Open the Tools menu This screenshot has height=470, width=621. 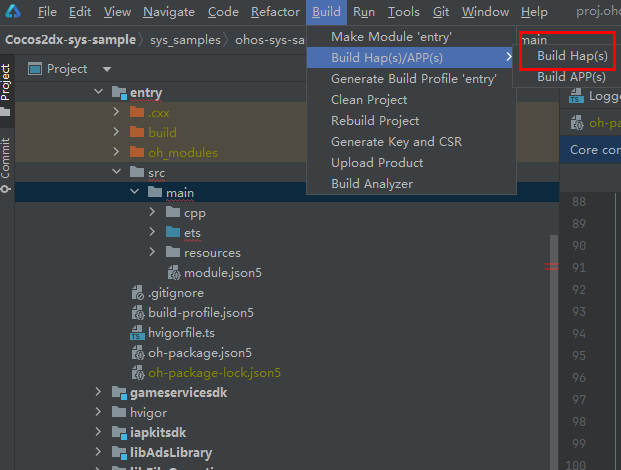tap(404, 12)
